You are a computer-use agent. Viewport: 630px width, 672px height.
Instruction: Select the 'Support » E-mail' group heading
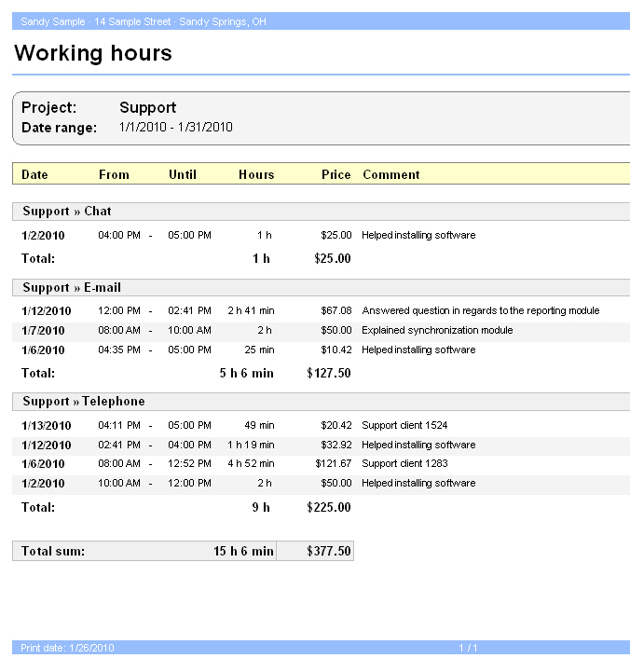pos(72,287)
